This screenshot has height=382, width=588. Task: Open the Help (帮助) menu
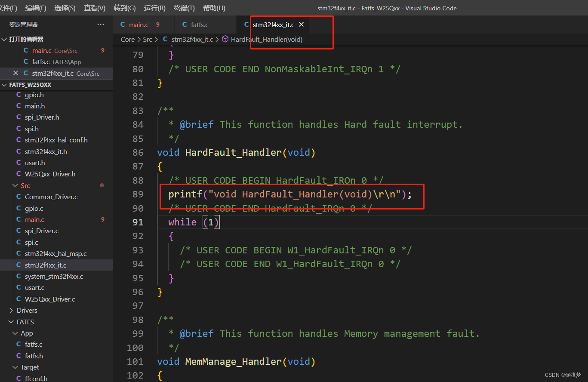(x=214, y=8)
